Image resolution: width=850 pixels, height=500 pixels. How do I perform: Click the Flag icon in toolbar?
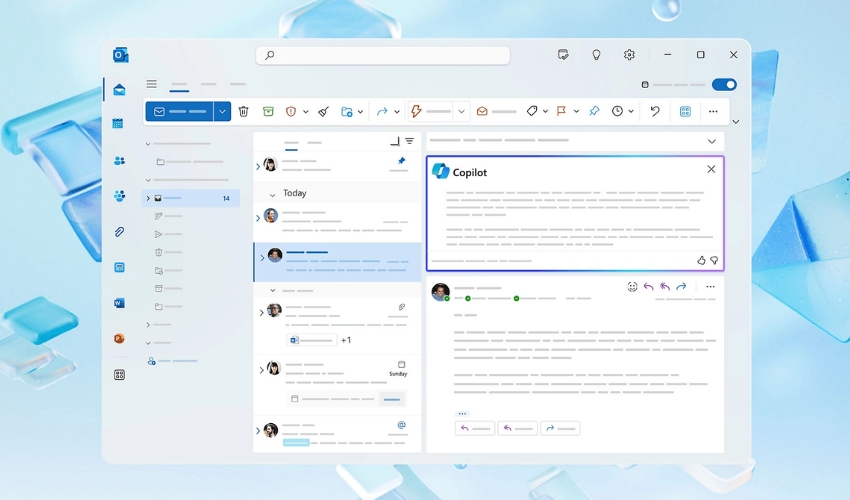562,111
